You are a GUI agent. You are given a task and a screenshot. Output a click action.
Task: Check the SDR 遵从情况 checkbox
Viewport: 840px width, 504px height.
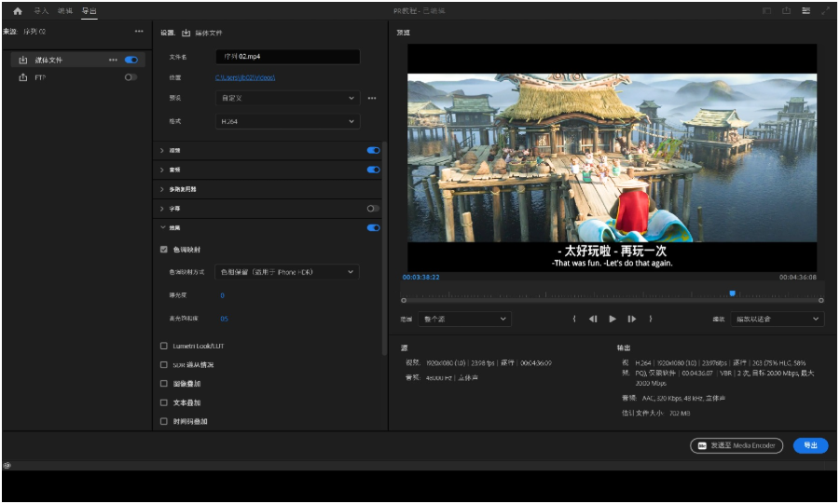pyautogui.click(x=164, y=365)
